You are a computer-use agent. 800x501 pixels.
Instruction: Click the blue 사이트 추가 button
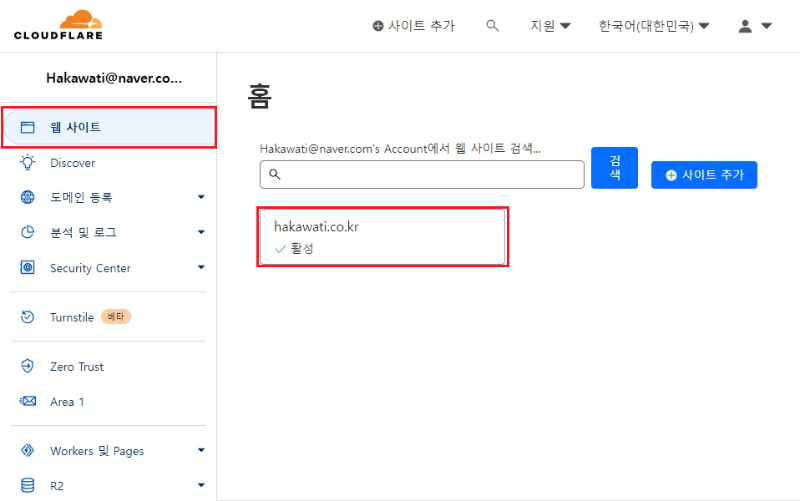tap(704, 175)
